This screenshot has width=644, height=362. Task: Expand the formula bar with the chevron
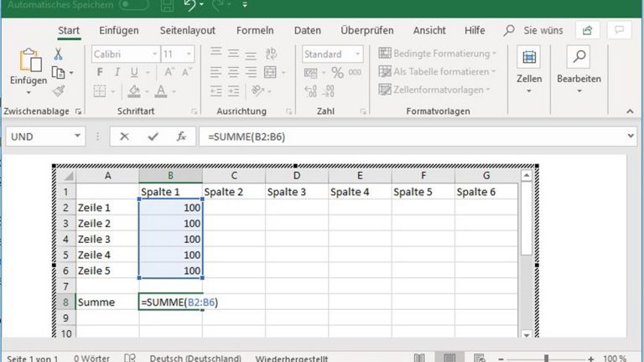[x=630, y=137]
